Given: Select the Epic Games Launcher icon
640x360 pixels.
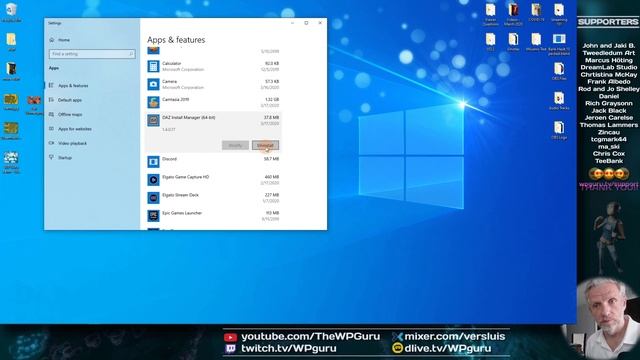Looking at the screenshot, I should point(153,216).
